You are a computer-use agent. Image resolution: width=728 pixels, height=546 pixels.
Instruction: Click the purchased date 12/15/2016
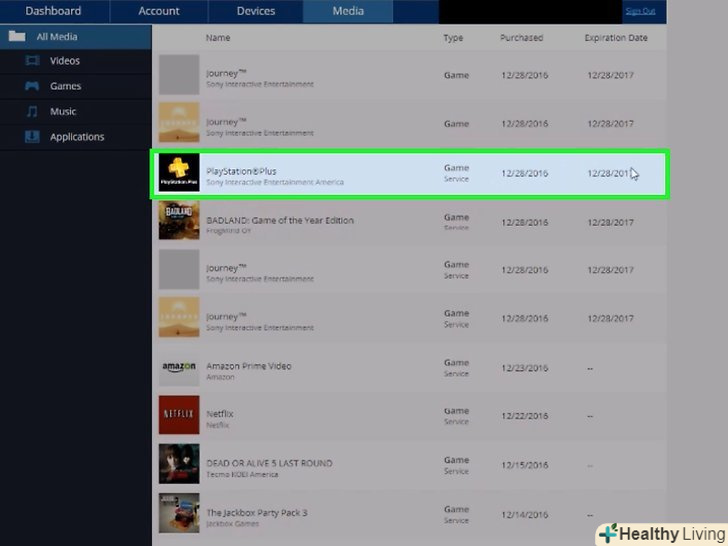click(525, 465)
